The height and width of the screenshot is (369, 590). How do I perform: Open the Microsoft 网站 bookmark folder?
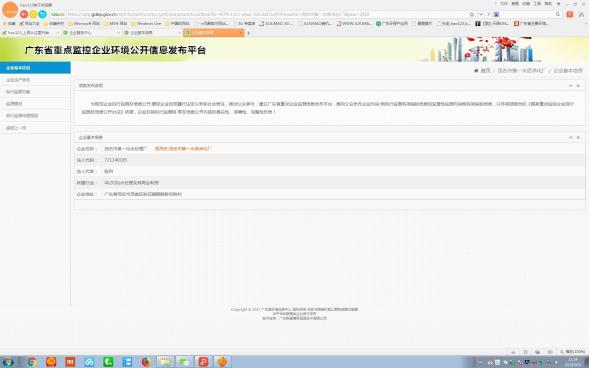tap(84, 23)
